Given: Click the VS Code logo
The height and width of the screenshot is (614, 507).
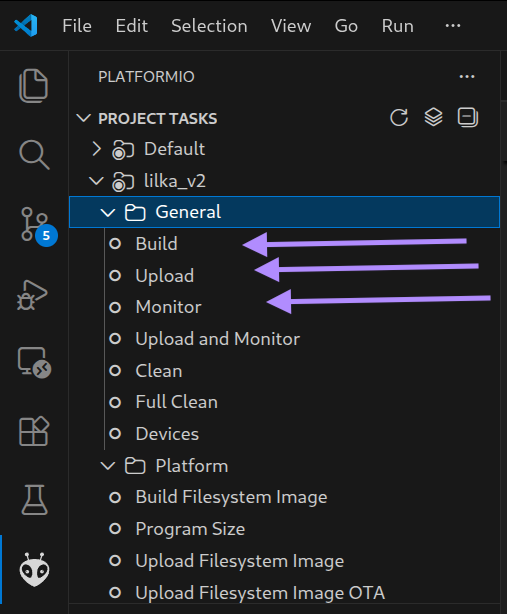Looking at the screenshot, I should coord(26,26).
